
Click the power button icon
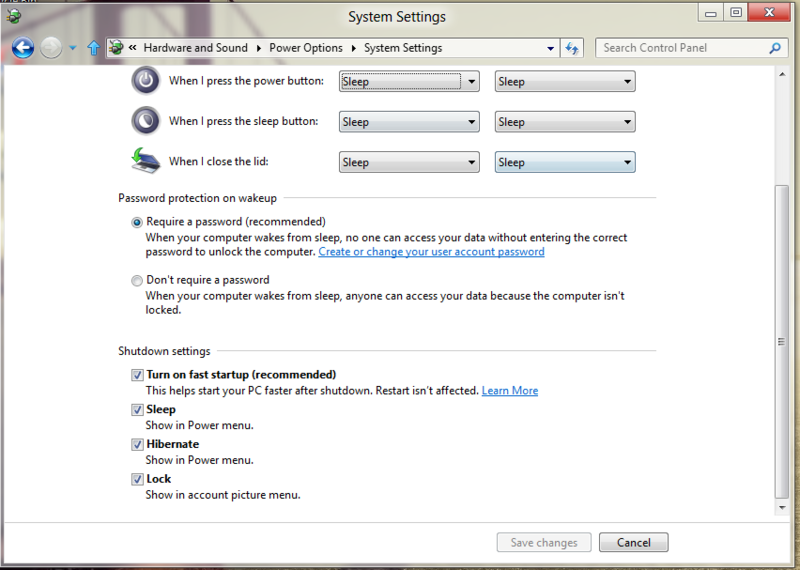pos(145,81)
